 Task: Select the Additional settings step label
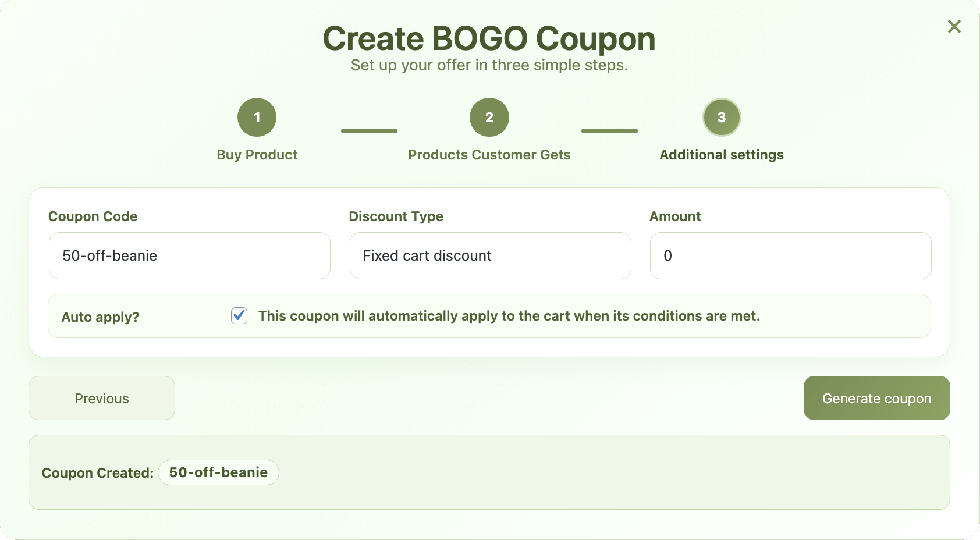coord(721,155)
